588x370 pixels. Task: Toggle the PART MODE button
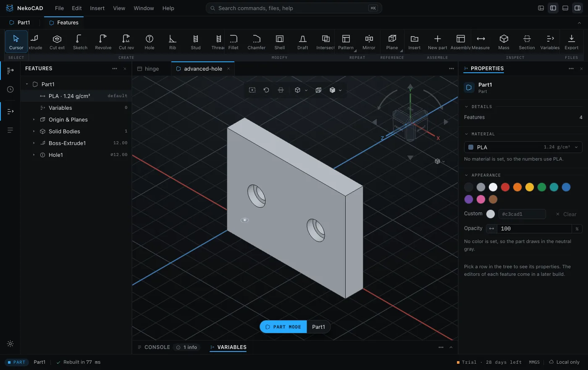[283, 327]
